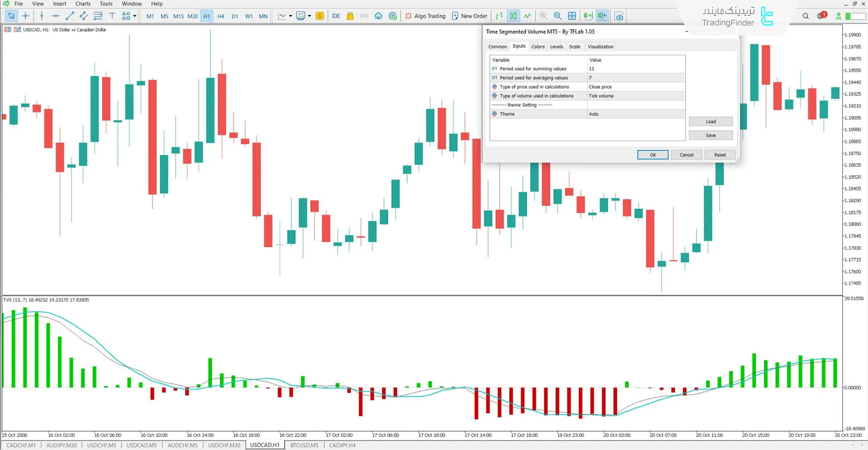The height and width of the screenshot is (450, 868).
Task: Open the indicators list dropdown
Action: pyautogui.click(x=310, y=16)
